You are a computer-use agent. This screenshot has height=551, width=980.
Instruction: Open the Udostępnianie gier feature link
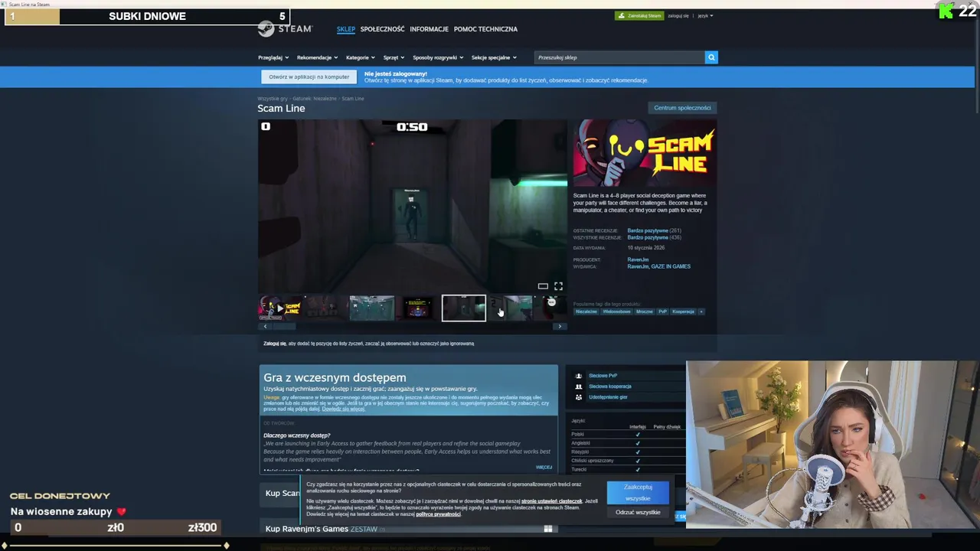pos(608,397)
